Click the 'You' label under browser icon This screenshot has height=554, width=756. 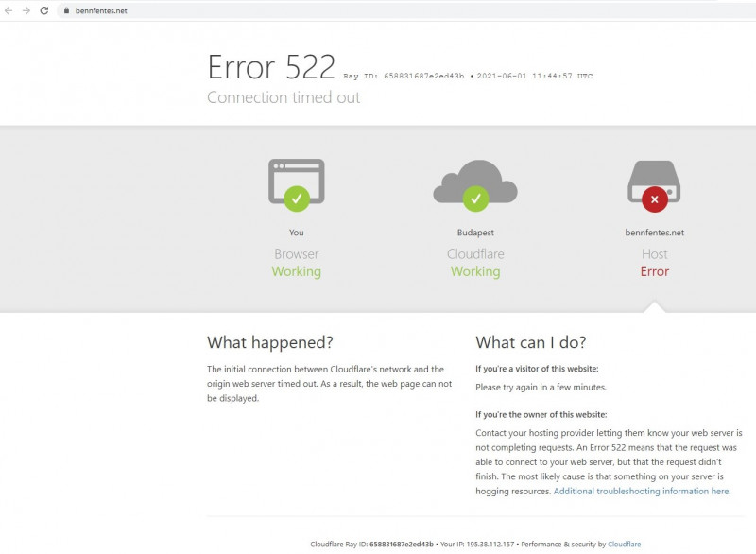[x=297, y=233]
